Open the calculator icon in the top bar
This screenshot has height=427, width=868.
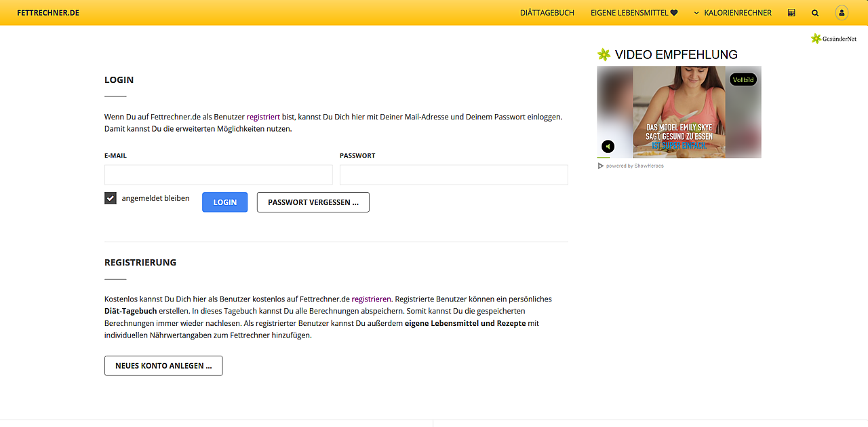791,12
